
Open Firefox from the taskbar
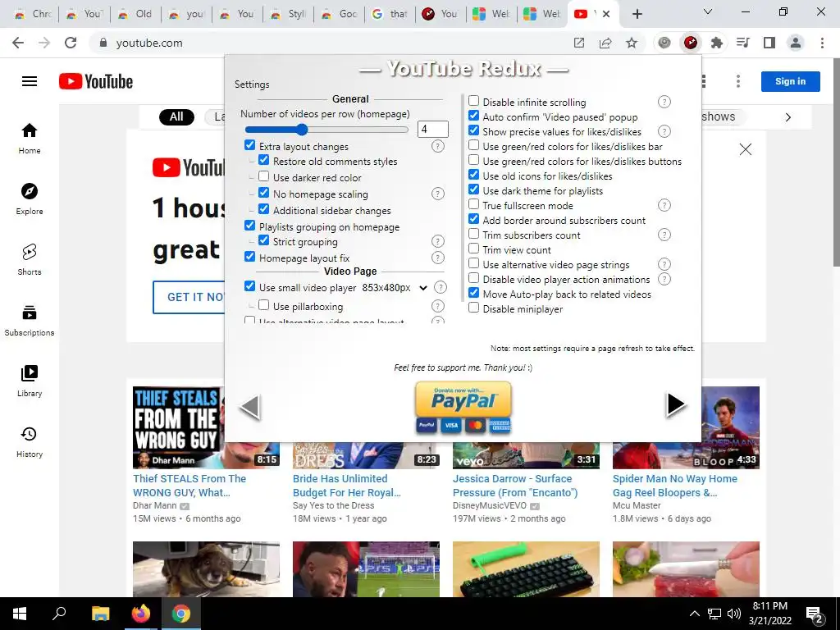point(141,614)
